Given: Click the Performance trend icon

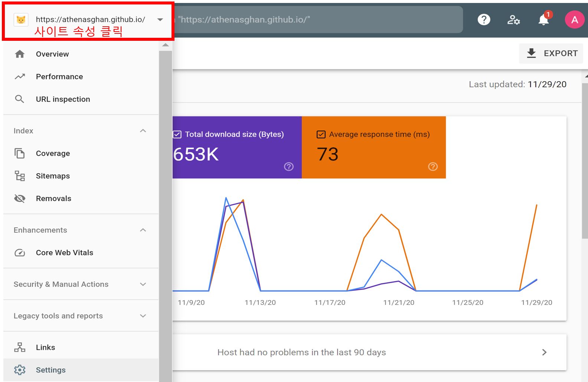Looking at the screenshot, I should [20, 77].
